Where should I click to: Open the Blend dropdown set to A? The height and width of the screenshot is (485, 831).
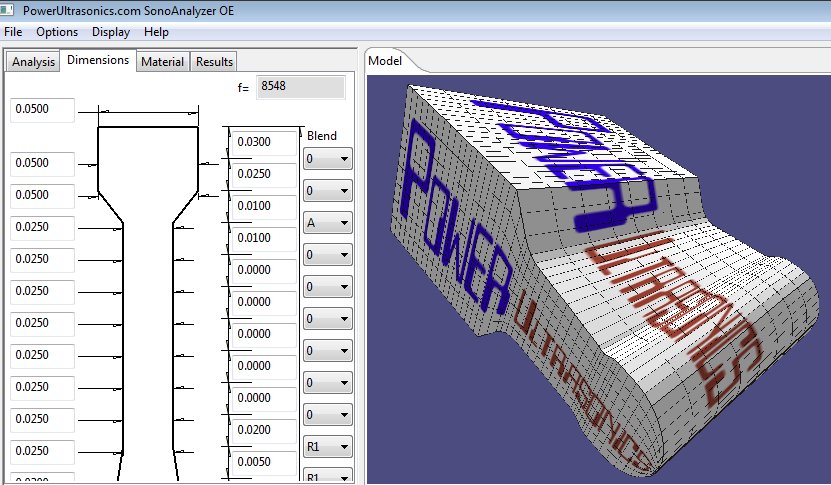click(x=328, y=223)
